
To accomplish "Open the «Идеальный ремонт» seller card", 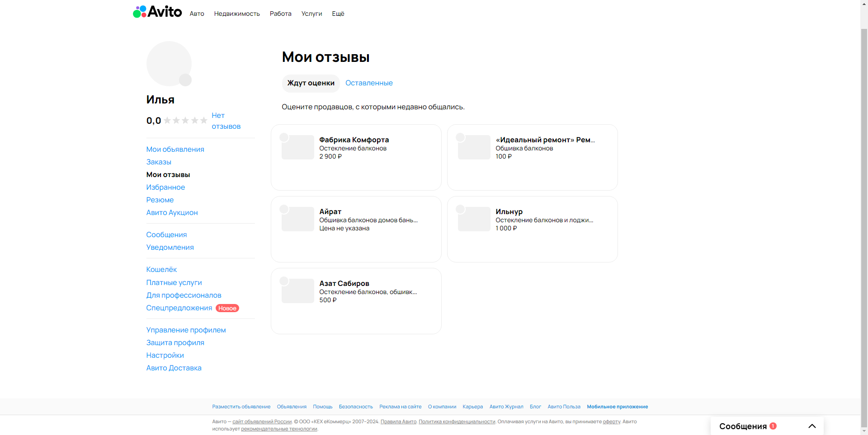I will tap(533, 157).
